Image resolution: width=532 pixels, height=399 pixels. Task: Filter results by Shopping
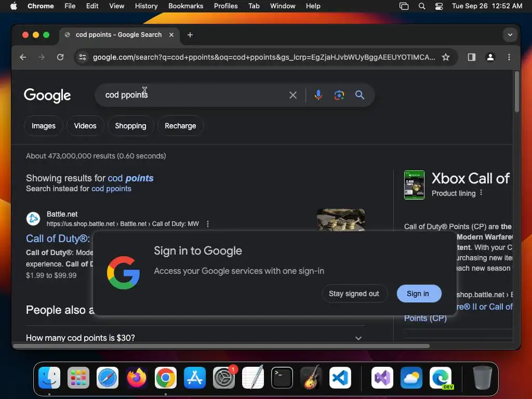point(130,126)
